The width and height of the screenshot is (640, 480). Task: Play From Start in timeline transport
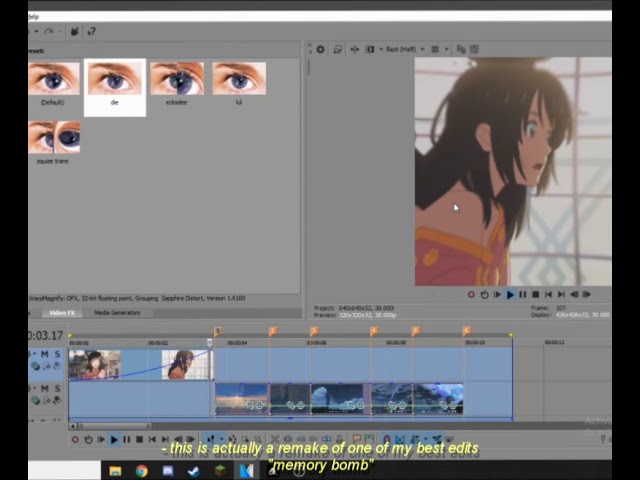point(101,440)
